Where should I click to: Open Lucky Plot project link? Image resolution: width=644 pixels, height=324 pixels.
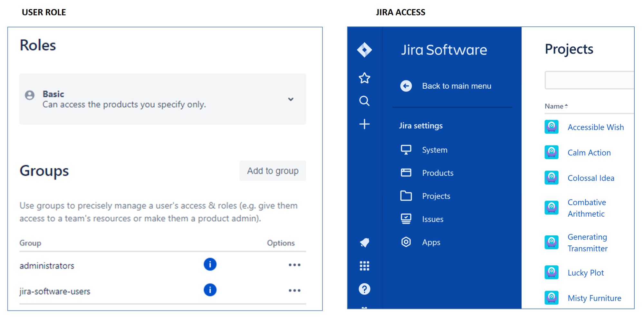(x=586, y=273)
